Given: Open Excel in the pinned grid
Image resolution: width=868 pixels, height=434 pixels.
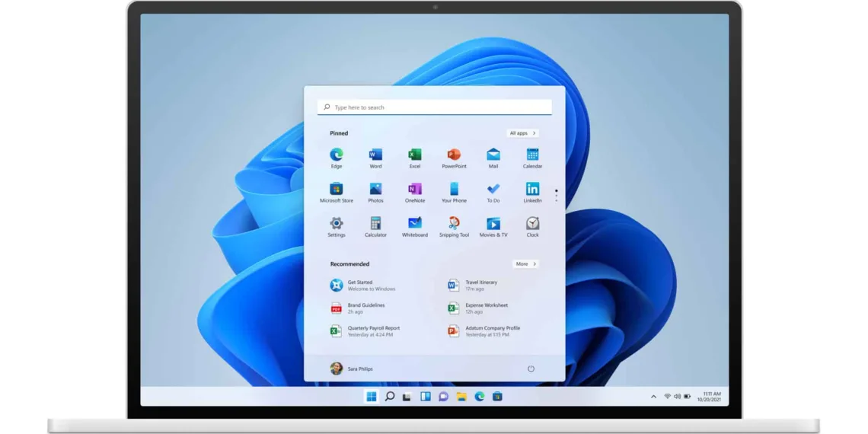Looking at the screenshot, I should pyautogui.click(x=414, y=155).
